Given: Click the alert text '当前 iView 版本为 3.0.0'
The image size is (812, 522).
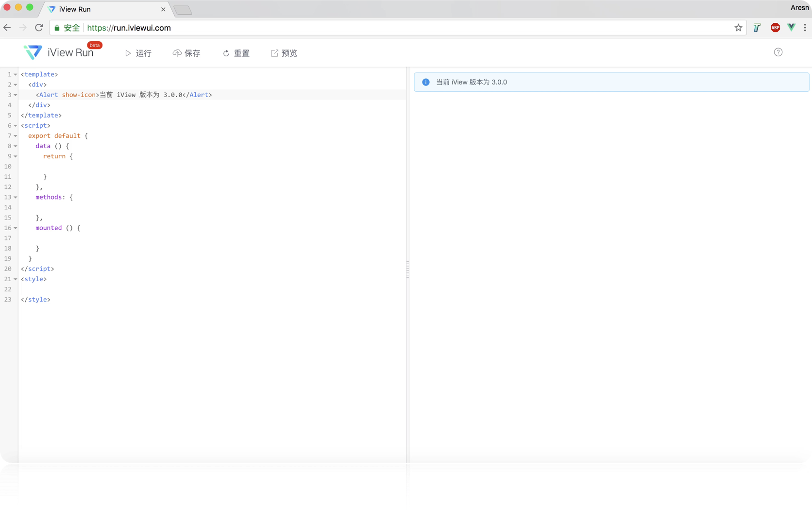Looking at the screenshot, I should [471, 82].
